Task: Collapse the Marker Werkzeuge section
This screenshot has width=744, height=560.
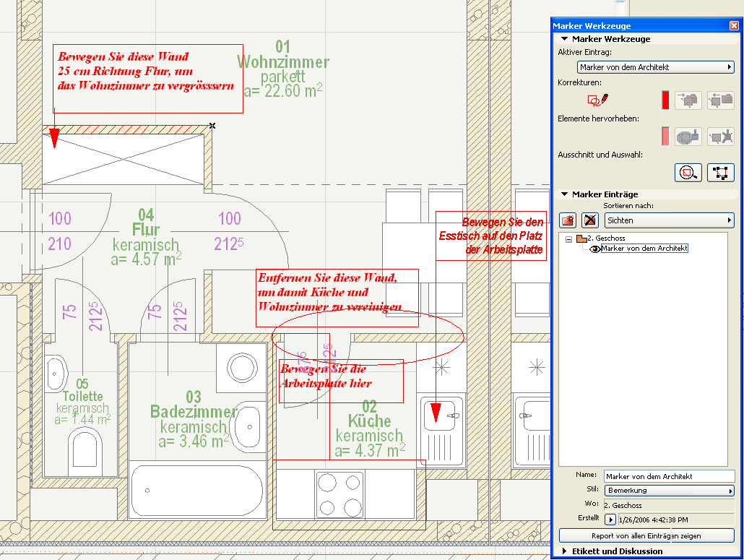Action: pos(565,39)
